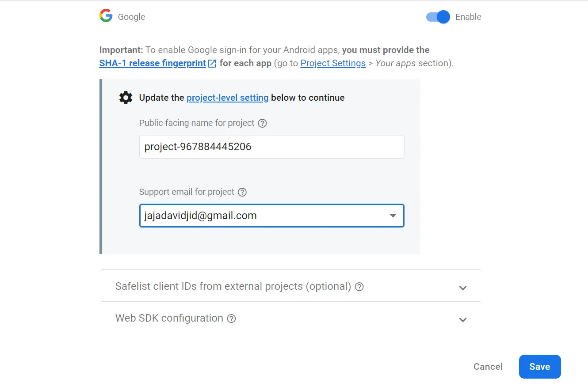
Task: Open the Project Settings link
Action: (x=333, y=63)
